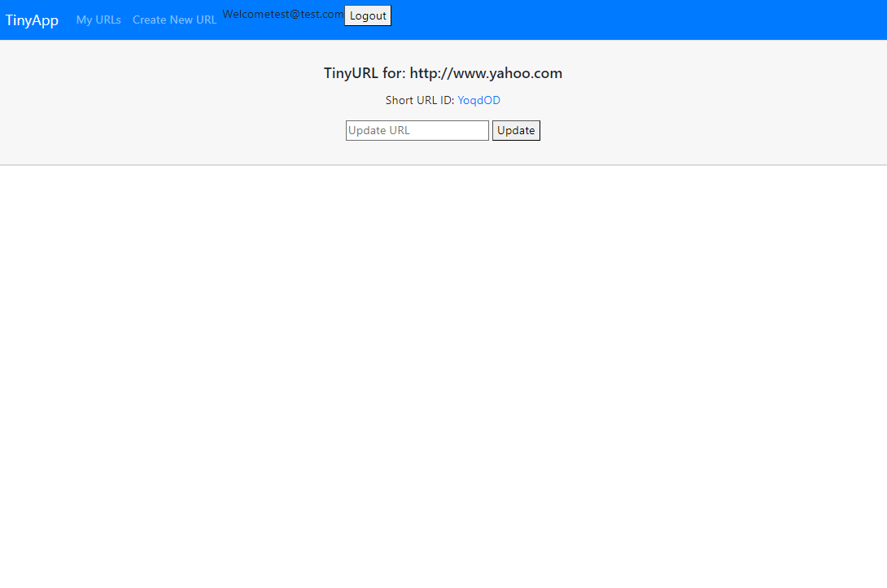This screenshot has height=588, width=887.
Task: Open the YoqdOD short URL link
Action: (478, 100)
